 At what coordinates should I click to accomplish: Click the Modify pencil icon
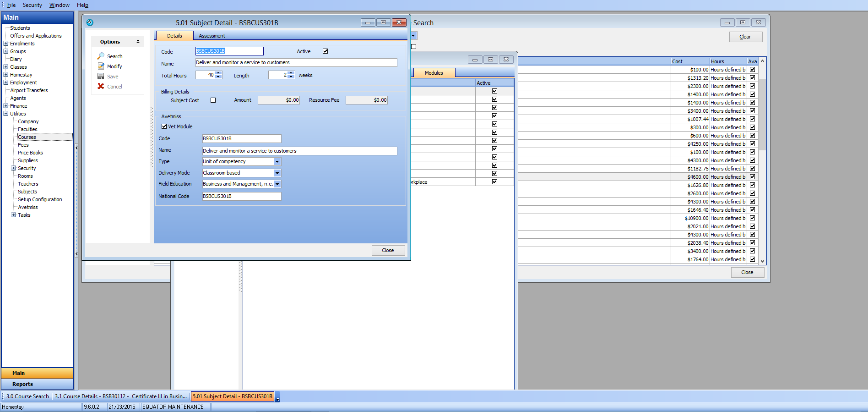pyautogui.click(x=101, y=66)
